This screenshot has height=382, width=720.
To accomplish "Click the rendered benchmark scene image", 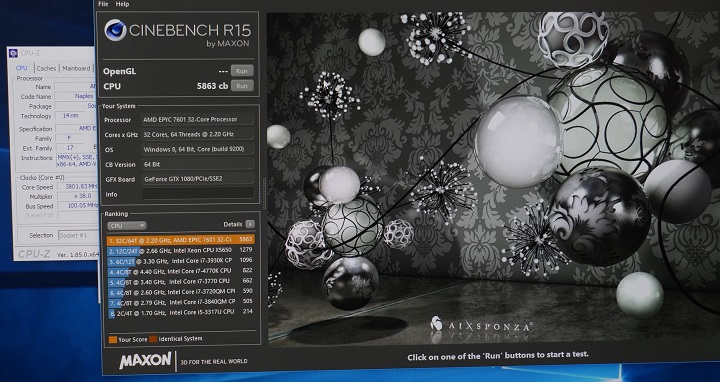I will pyautogui.click(x=493, y=179).
